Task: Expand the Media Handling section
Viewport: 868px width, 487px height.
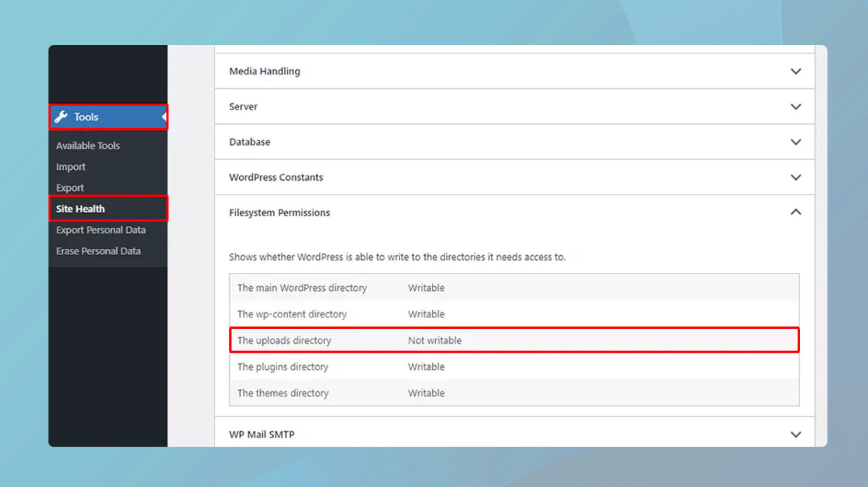Action: pos(795,71)
